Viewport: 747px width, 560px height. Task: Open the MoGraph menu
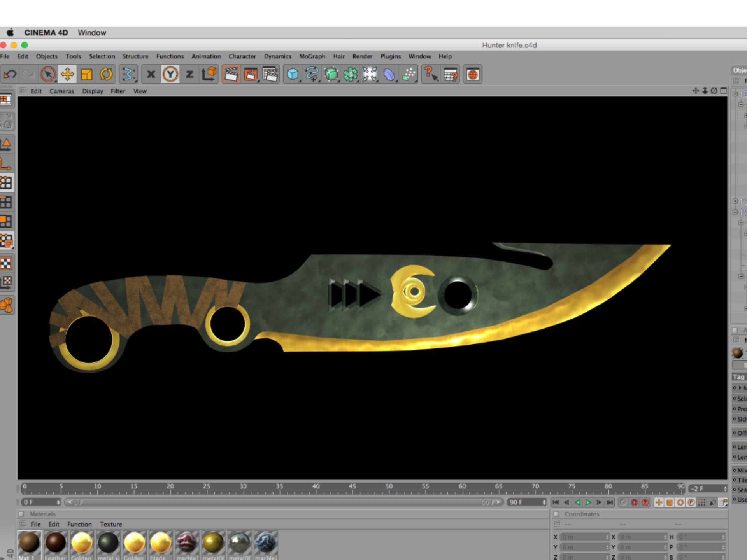tap(312, 56)
